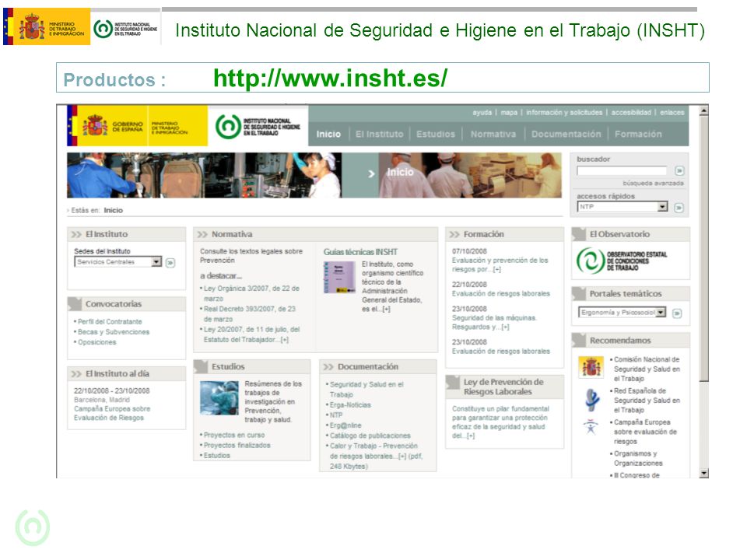Open Proyectos finalizados link
The width and height of the screenshot is (747, 560).
[x=237, y=445]
